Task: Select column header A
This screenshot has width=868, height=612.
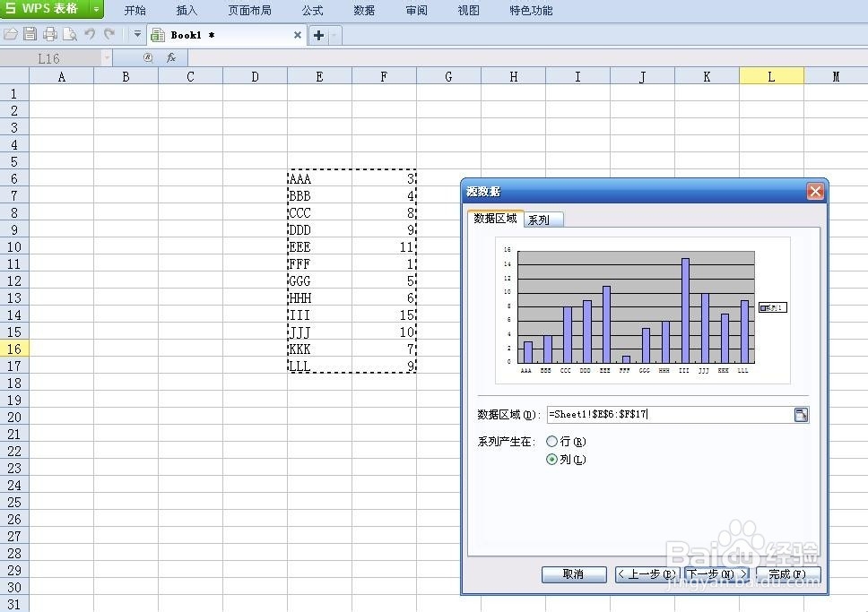Action: coord(62,76)
